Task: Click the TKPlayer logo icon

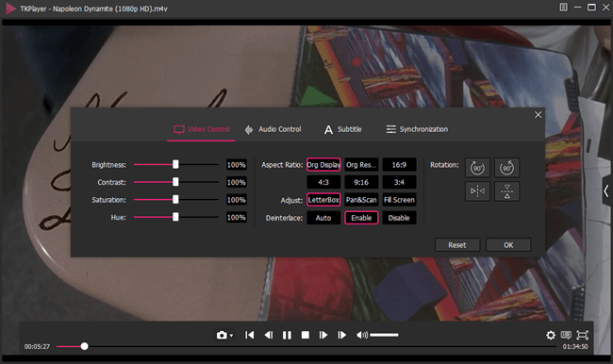Action: click(x=10, y=8)
